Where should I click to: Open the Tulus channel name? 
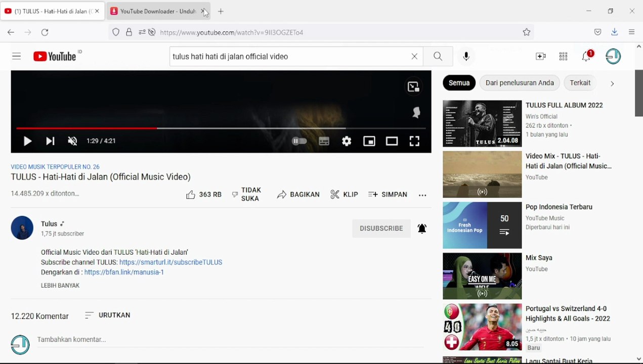pyautogui.click(x=49, y=223)
